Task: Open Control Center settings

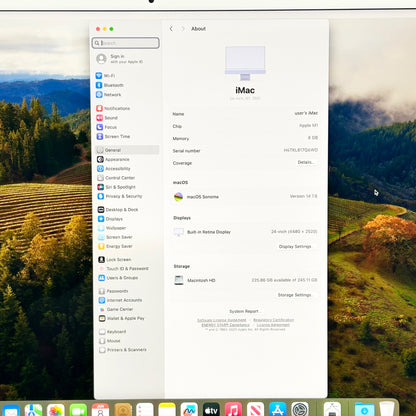Action: tap(116, 178)
